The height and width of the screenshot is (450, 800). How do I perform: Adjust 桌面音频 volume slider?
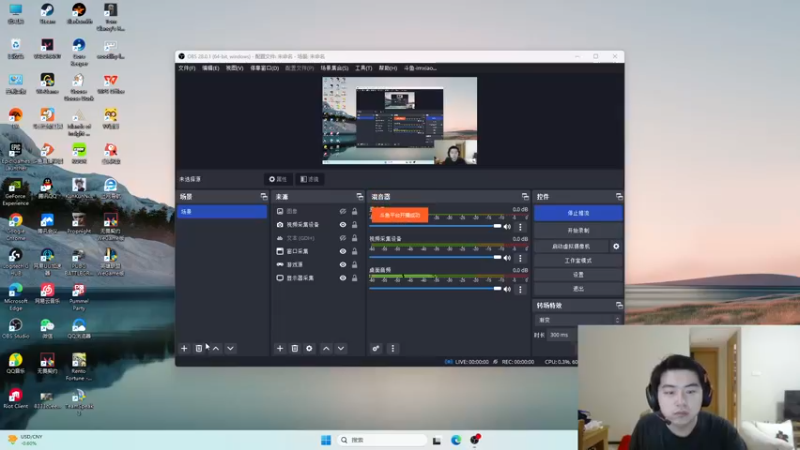click(x=435, y=289)
